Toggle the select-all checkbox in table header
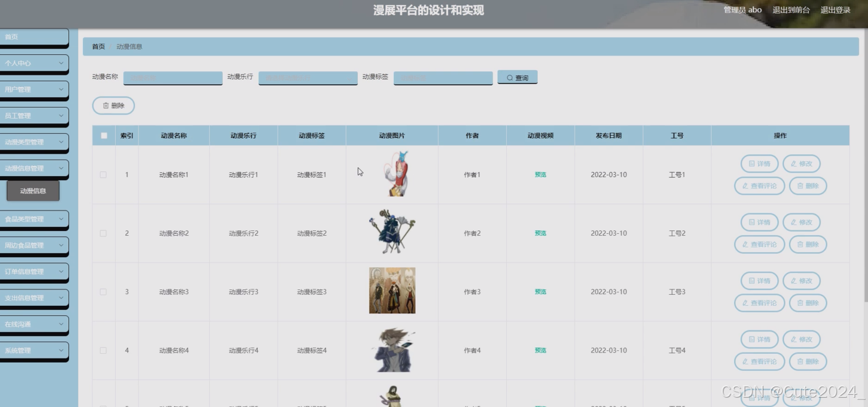The image size is (868, 407). point(104,136)
